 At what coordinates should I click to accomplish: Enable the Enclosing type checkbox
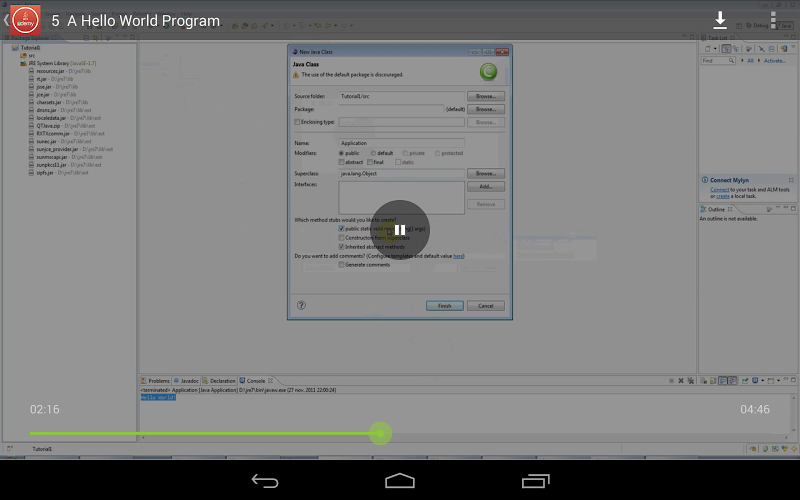[x=297, y=122]
